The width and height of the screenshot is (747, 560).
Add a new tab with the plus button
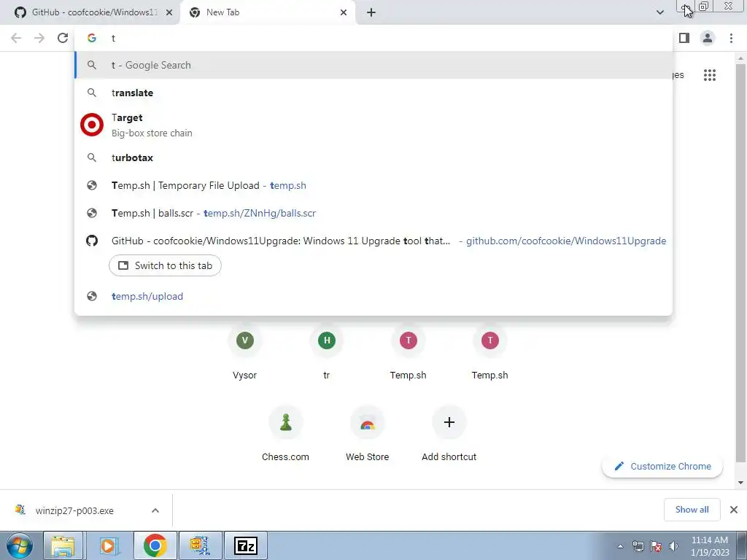click(371, 12)
